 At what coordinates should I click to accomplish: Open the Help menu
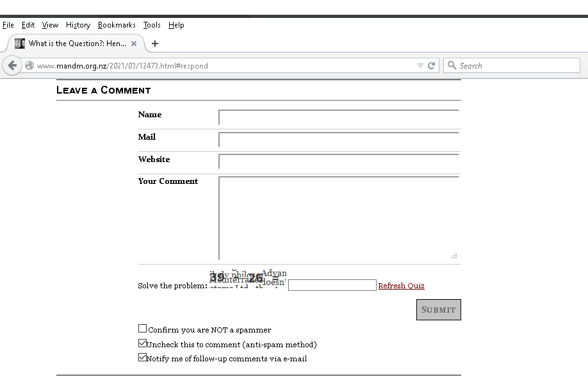coord(176,25)
